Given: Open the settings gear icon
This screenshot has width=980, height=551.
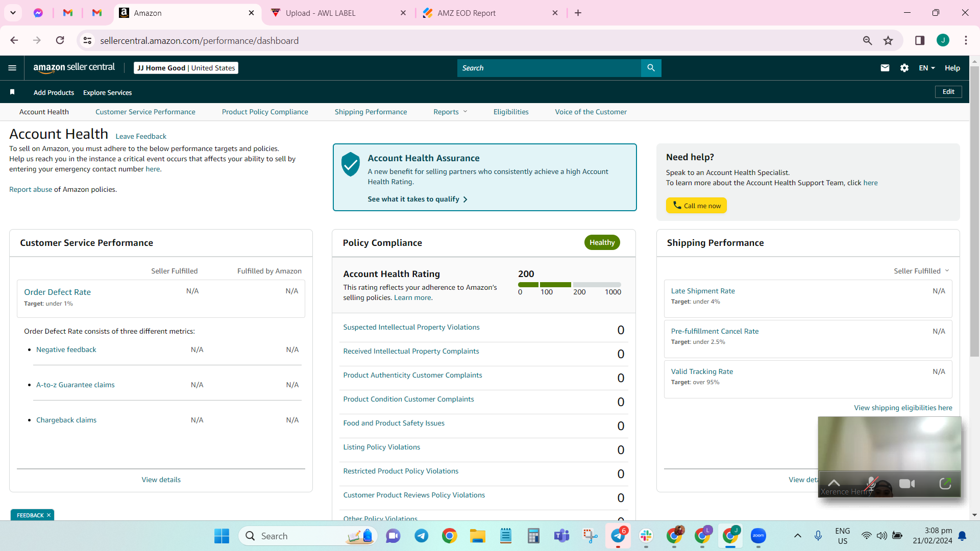Looking at the screenshot, I should pos(904,68).
